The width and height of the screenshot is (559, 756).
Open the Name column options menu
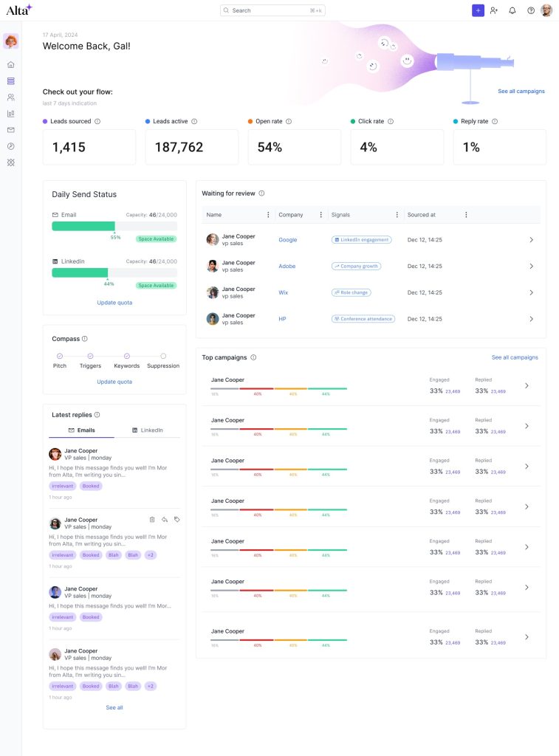268,215
